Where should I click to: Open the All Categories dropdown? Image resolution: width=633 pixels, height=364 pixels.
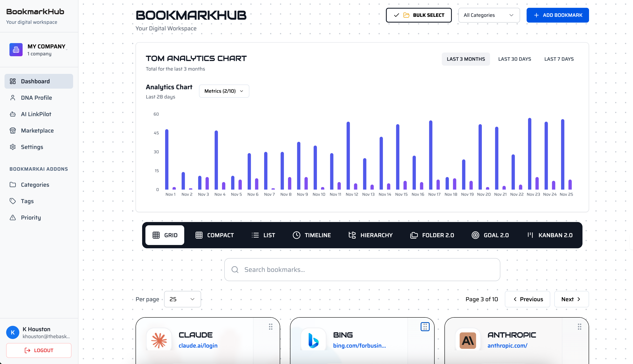489,15
